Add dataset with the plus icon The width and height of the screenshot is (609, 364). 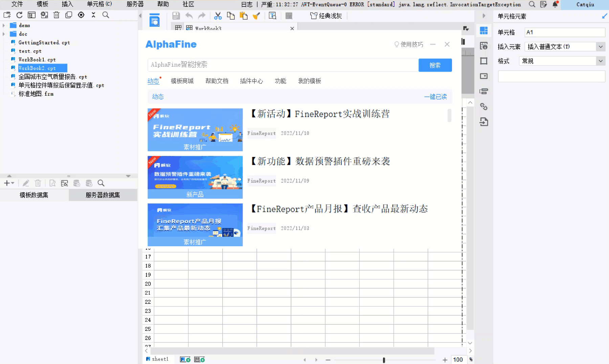pyautogui.click(x=7, y=183)
